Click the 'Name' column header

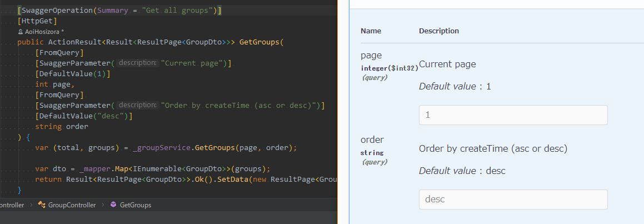371,31
